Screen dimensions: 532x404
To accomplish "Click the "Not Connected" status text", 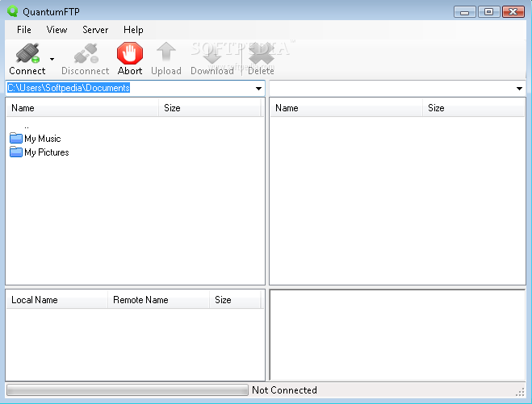I will click(284, 390).
